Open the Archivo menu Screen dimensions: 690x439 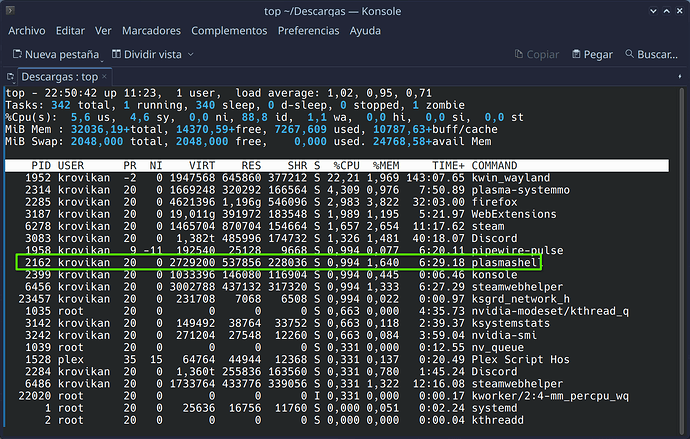26,31
